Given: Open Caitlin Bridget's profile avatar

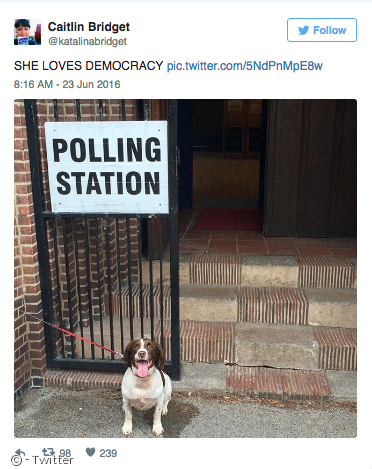Looking at the screenshot, I should pyautogui.click(x=27, y=32).
